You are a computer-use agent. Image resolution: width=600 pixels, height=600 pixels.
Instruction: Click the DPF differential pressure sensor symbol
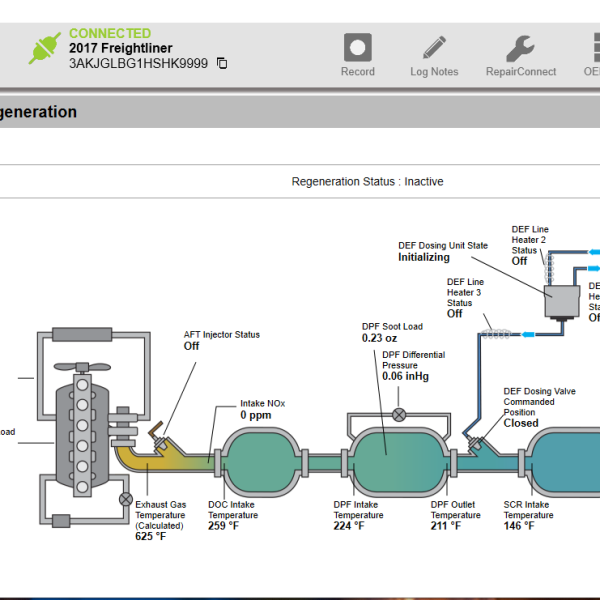pos(399,415)
